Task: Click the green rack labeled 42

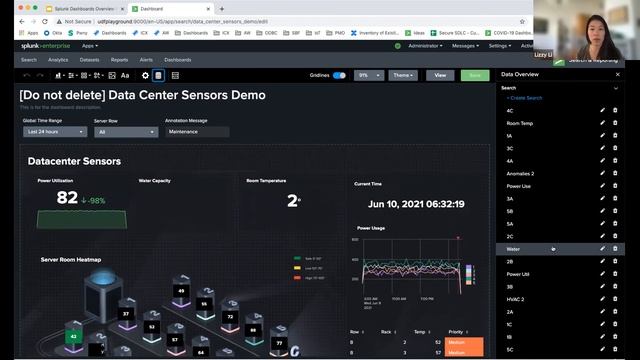Action: (x=73, y=337)
